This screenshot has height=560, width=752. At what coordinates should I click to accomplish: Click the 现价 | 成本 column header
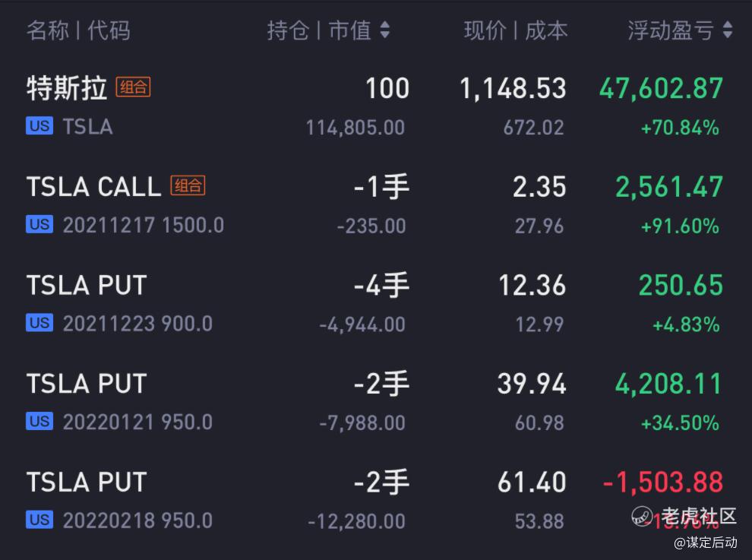click(x=516, y=30)
